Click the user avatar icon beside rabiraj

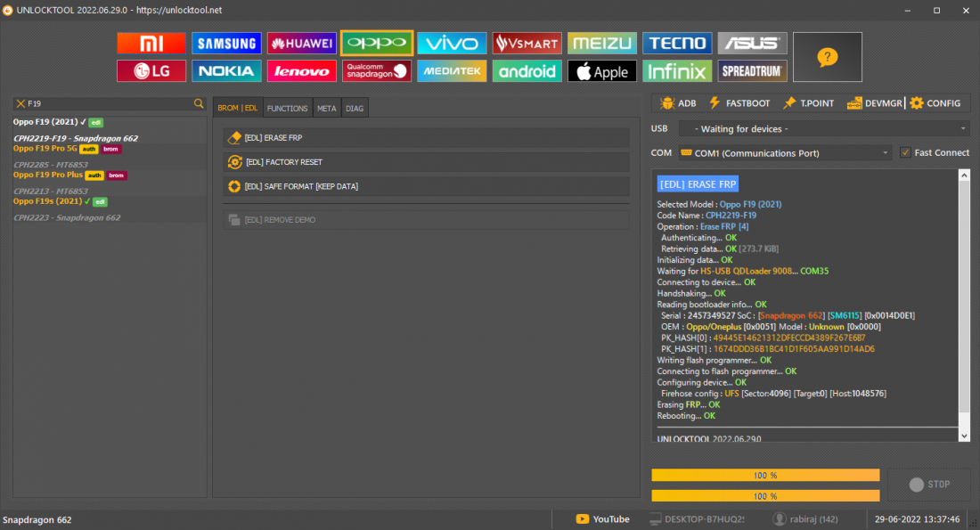779,519
